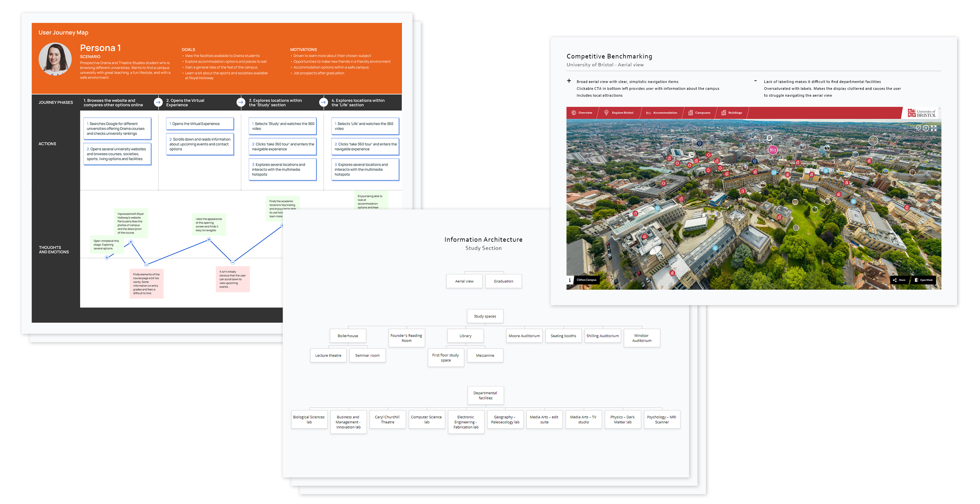This screenshot has width=980, height=504.
Task: Click arrow icon before 'Explores Study section' phase
Action: pos(240,102)
